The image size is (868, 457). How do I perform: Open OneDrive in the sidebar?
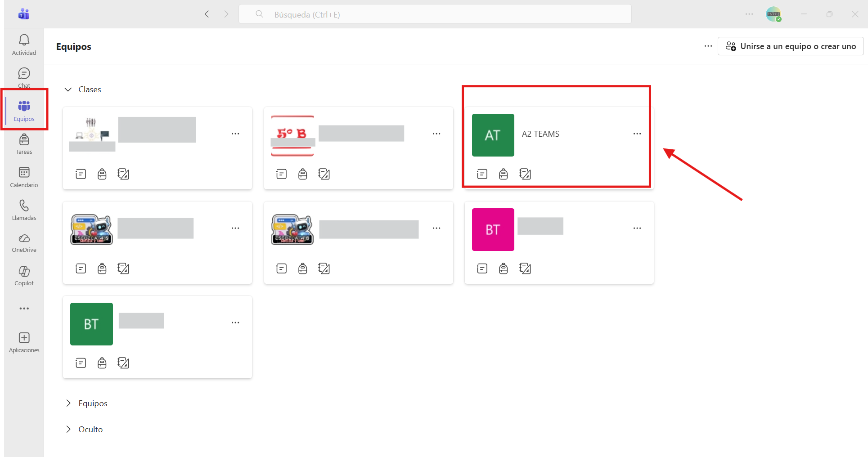(x=24, y=243)
